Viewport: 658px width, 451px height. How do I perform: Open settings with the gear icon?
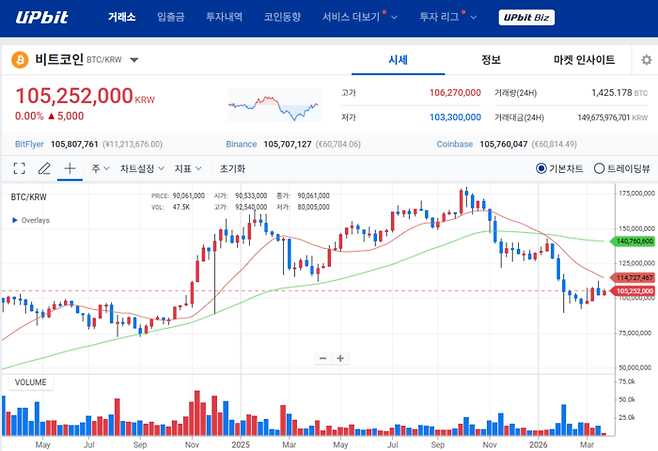[x=646, y=60]
